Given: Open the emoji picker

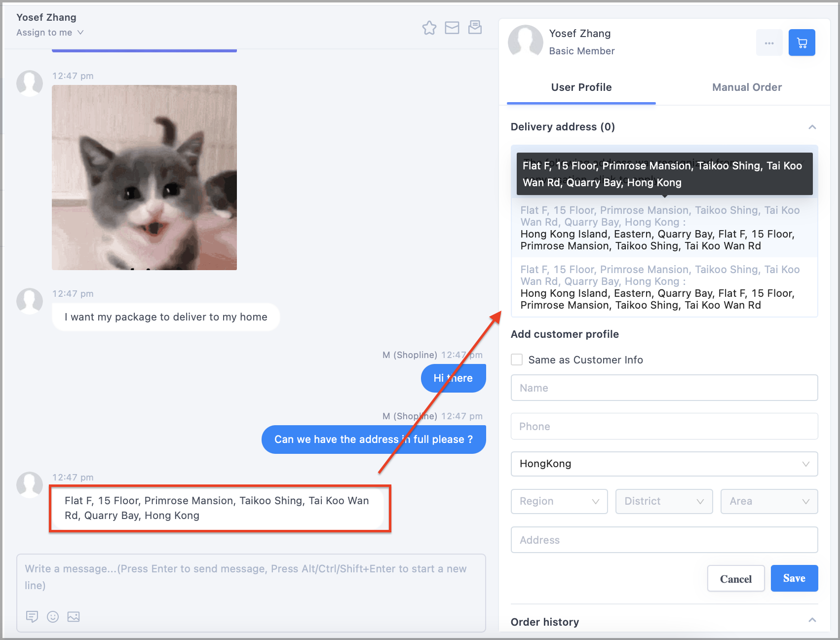Looking at the screenshot, I should coord(53,616).
